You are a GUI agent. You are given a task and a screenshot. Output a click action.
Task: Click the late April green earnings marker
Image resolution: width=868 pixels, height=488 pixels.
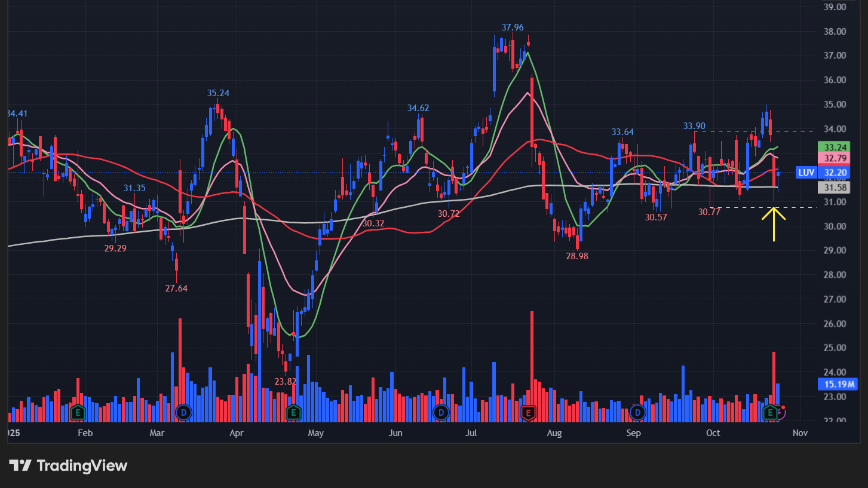click(x=293, y=412)
